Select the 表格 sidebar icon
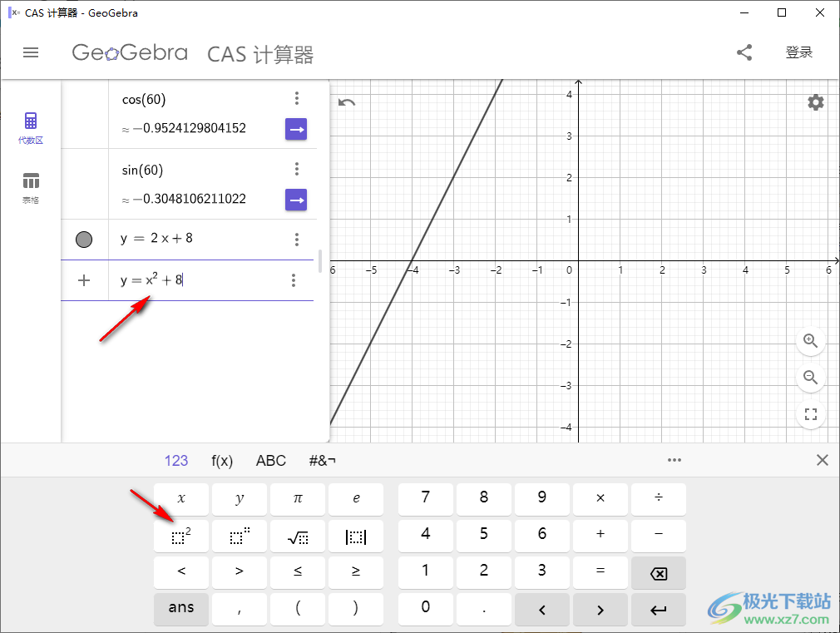Viewport: 840px width, 633px height. tap(31, 185)
